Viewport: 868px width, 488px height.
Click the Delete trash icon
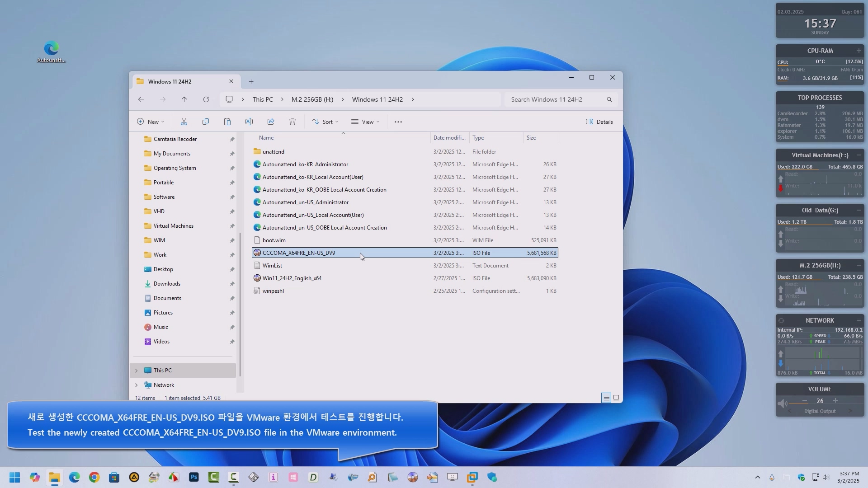click(292, 122)
